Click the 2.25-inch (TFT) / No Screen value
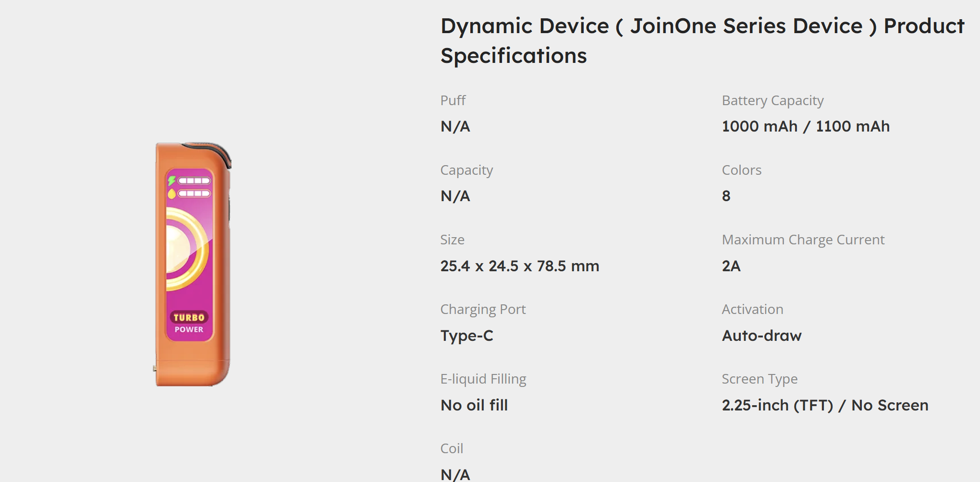The image size is (980, 482). point(825,405)
